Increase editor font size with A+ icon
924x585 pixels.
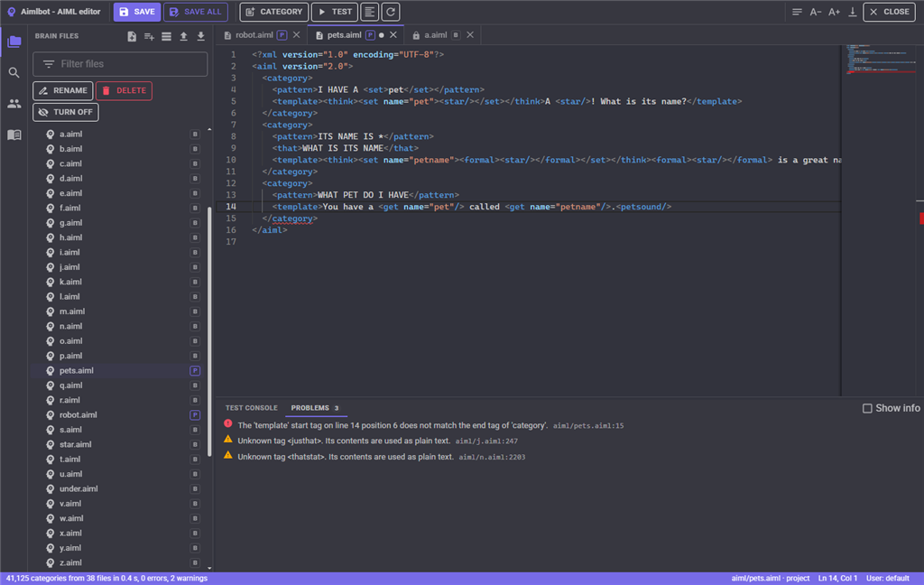[x=834, y=12]
